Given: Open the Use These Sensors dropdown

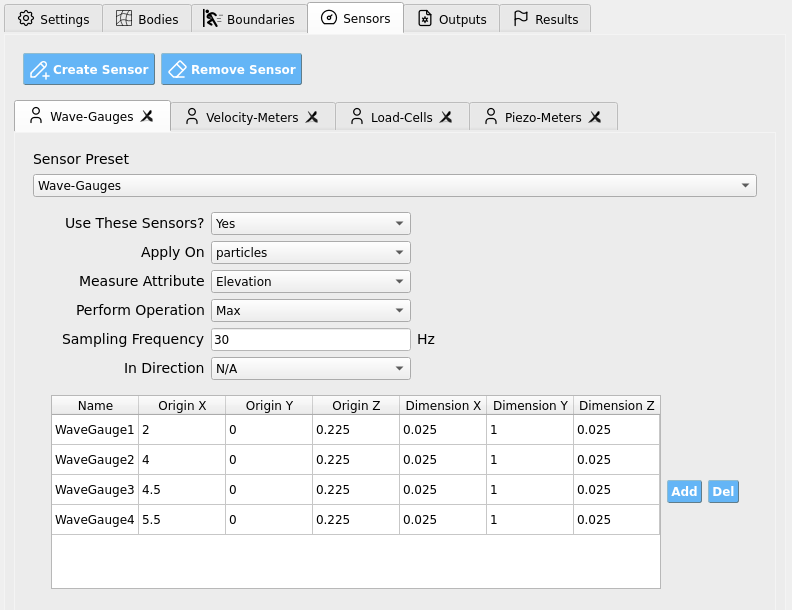Looking at the screenshot, I should (x=311, y=223).
